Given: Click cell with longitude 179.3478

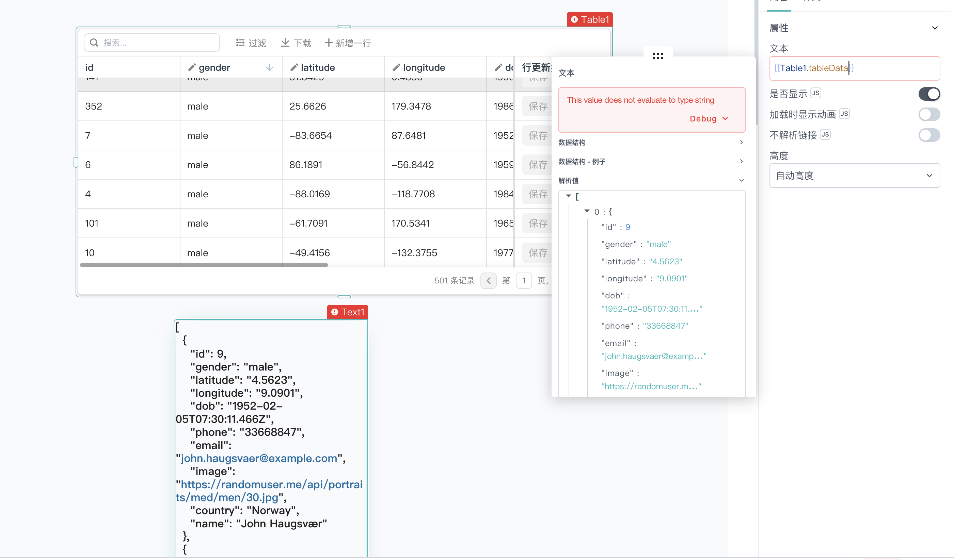Looking at the screenshot, I should pos(435,106).
